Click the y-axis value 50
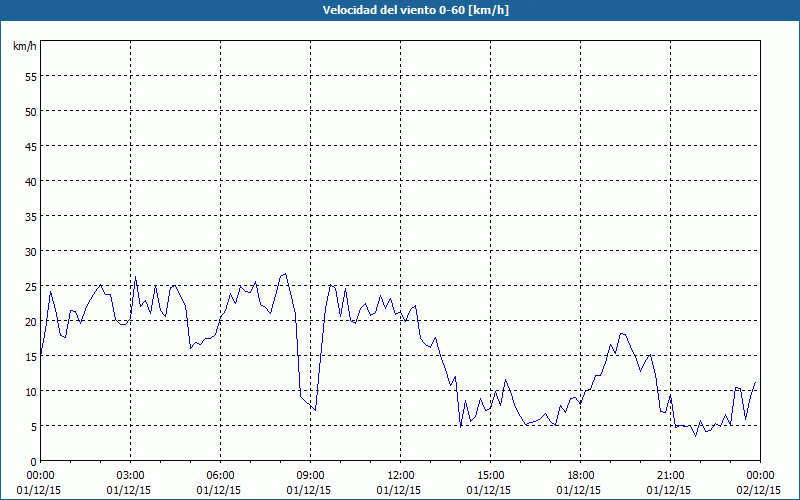This screenshot has width=800, height=500. 31,112
